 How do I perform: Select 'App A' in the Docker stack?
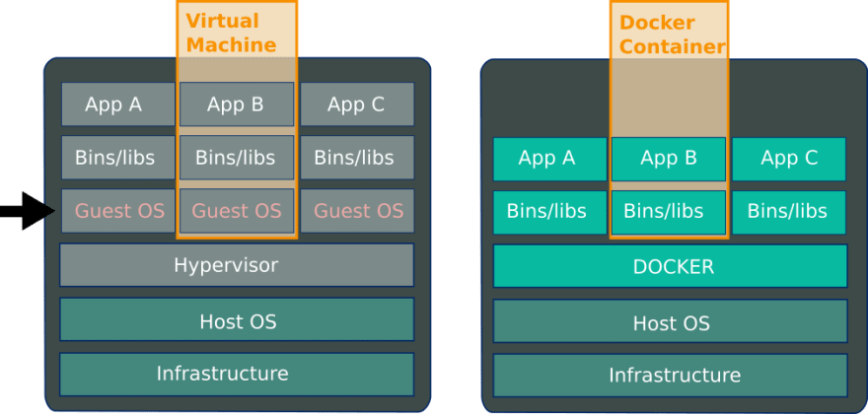(x=549, y=159)
